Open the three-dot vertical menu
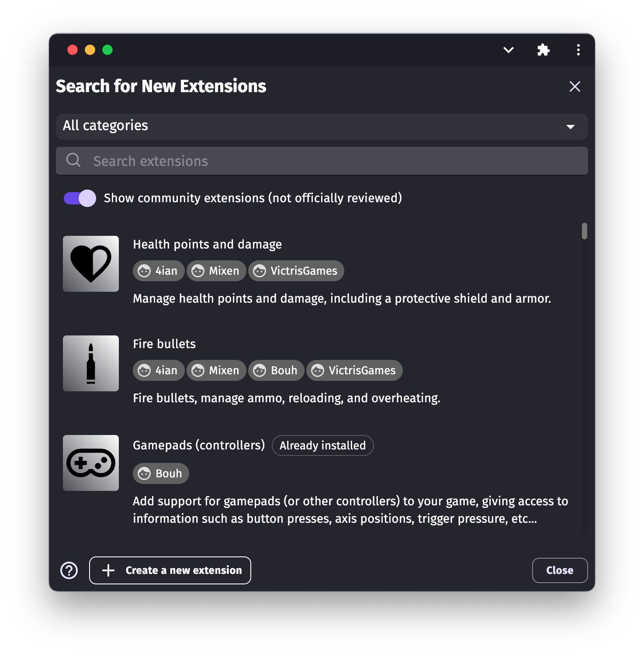 point(578,50)
